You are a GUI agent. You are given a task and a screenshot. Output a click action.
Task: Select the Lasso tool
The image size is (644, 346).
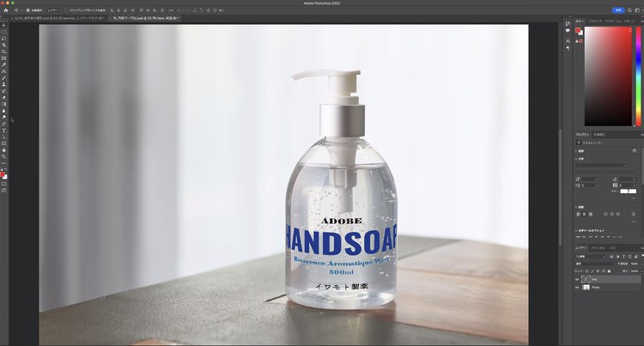pyautogui.click(x=4, y=38)
